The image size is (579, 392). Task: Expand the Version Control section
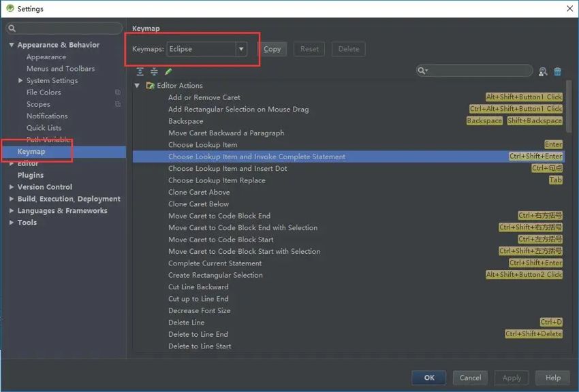coord(12,187)
